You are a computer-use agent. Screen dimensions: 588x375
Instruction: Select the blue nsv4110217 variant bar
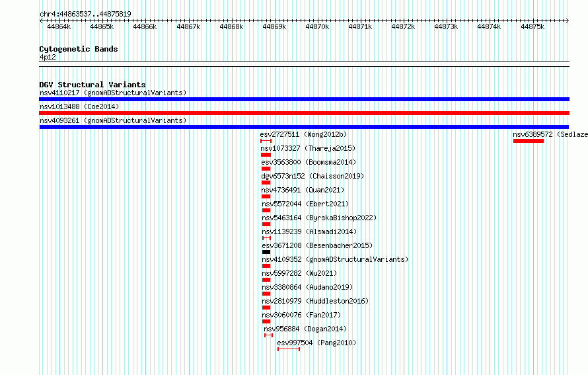pos(304,99)
